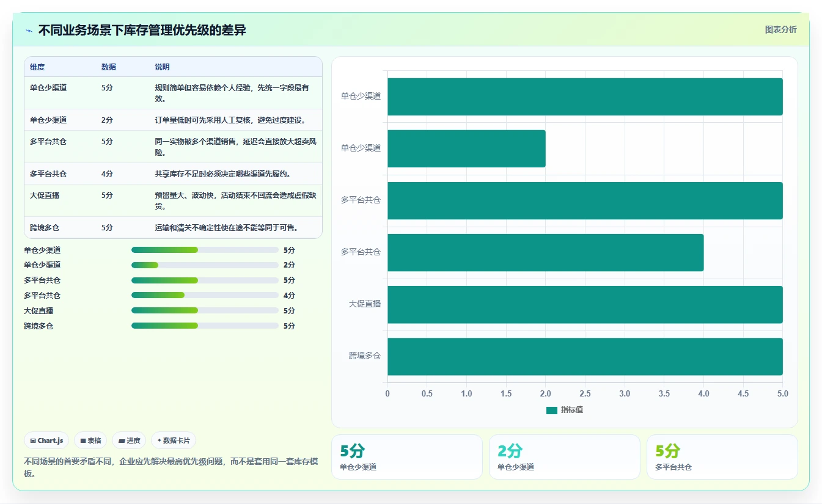Click the row describing 共享库存不足时必须决定
The image size is (822, 504).
pyautogui.click(x=173, y=173)
